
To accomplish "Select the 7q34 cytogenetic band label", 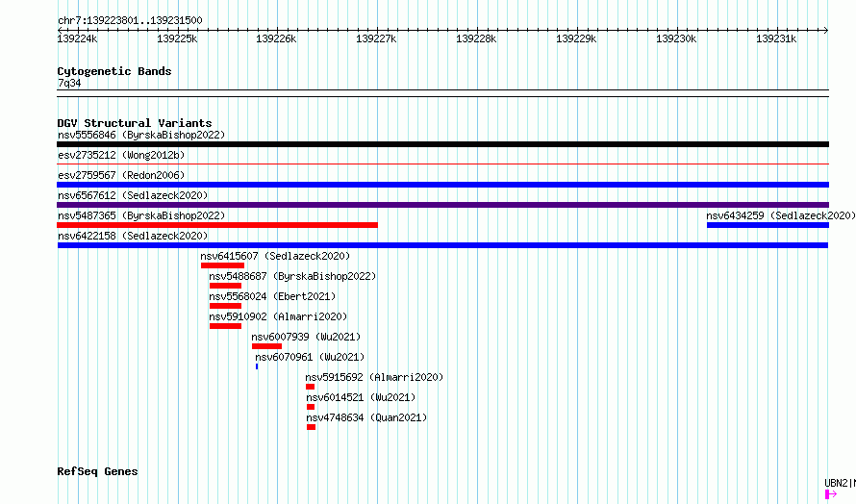I will tap(69, 83).
